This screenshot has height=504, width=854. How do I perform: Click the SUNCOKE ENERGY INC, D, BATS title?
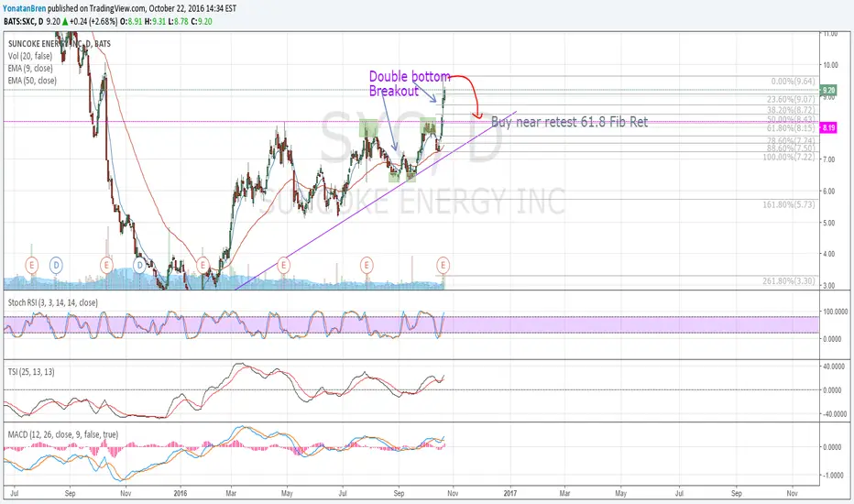point(60,44)
